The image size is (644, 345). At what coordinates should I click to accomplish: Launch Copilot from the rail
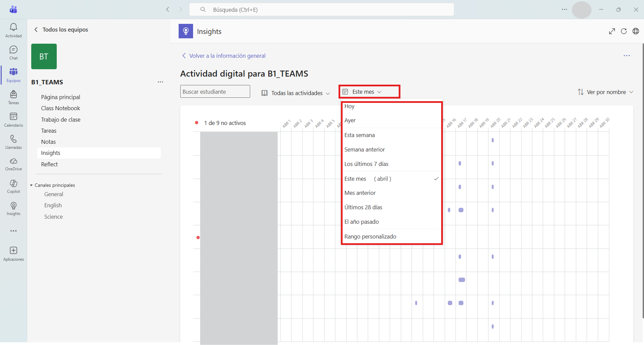tap(13, 186)
